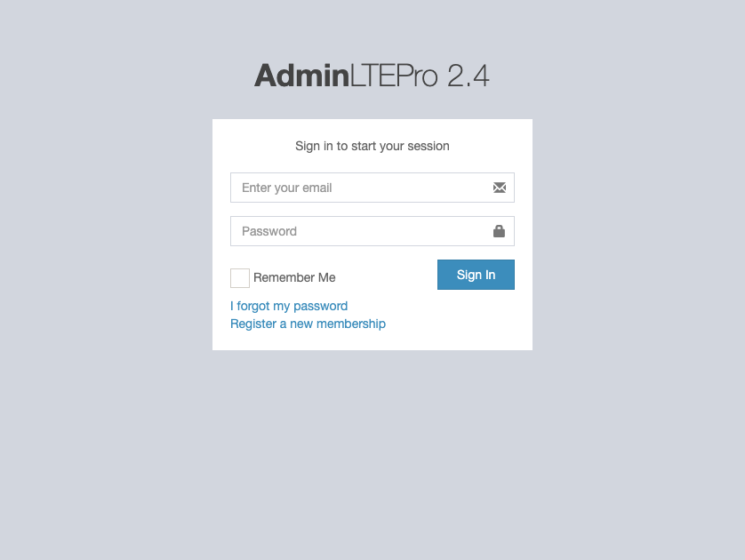745x560 pixels.
Task: Click the Sign in to start your session text
Action: coord(372,146)
